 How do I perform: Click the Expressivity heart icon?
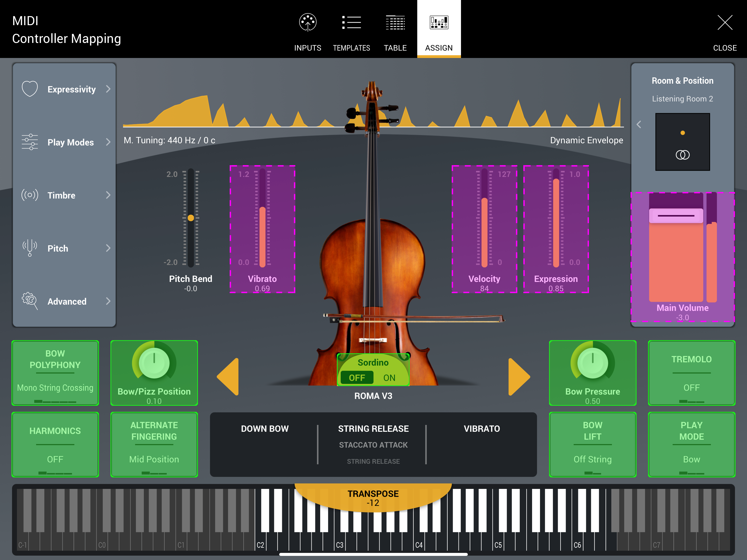point(30,89)
